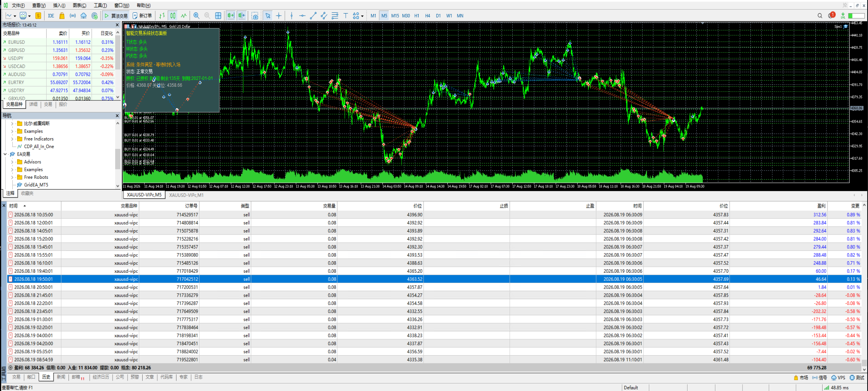Click the Market shopping bag icon
Image resolution: width=868 pixels, height=391 pixels.
[62, 16]
